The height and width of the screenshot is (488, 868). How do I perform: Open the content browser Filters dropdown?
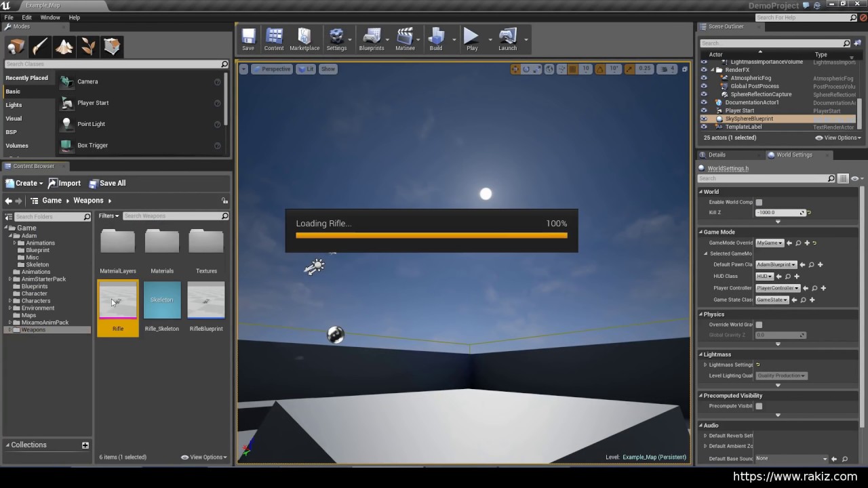coord(108,216)
